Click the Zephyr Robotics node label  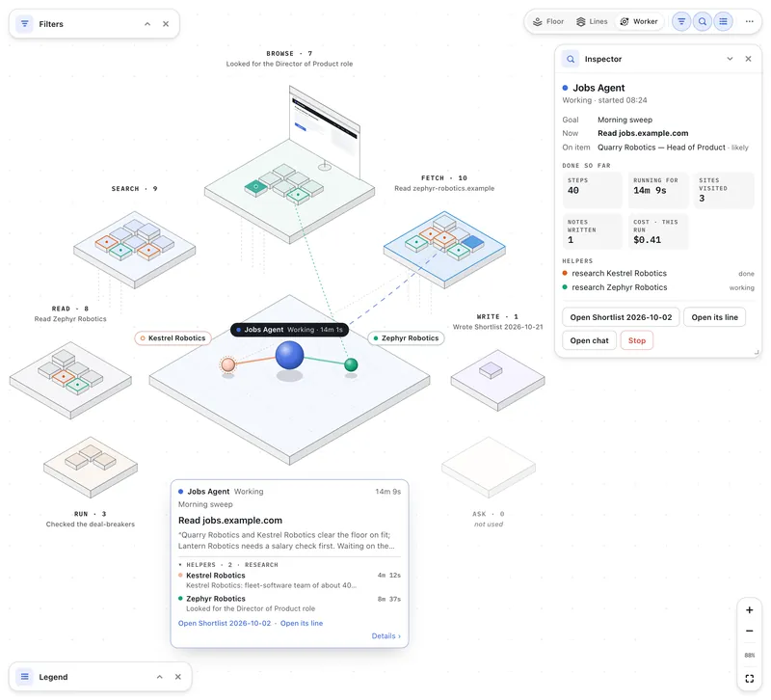(406, 338)
